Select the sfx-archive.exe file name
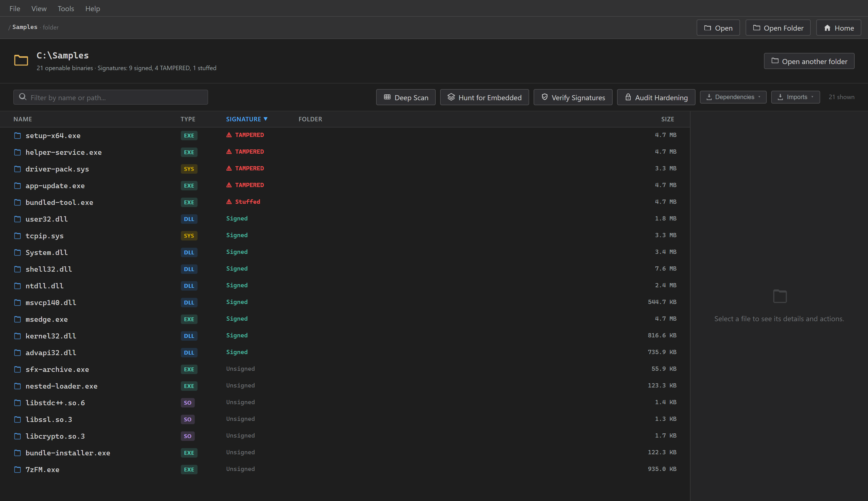The height and width of the screenshot is (501, 868). point(57,370)
